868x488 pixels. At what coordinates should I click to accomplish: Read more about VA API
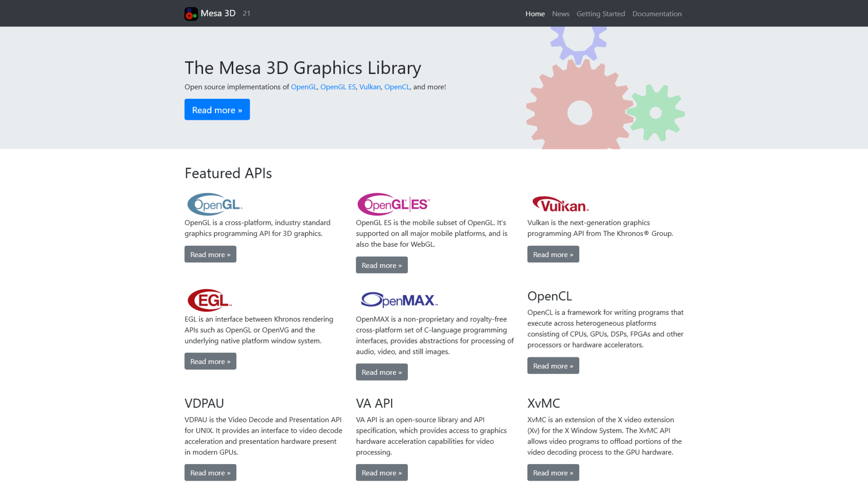(382, 473)
